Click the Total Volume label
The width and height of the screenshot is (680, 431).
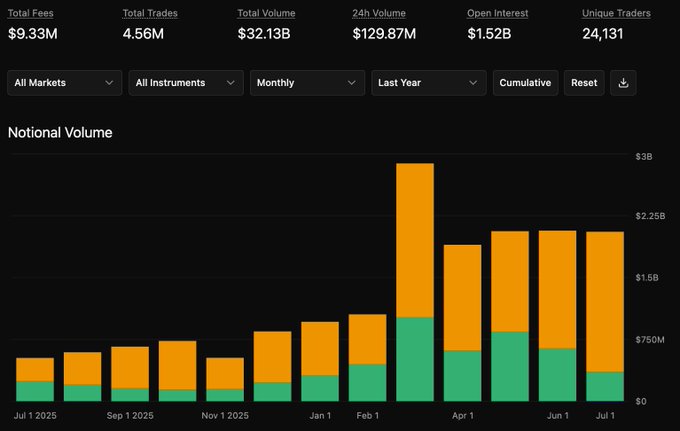coord(266,13)
